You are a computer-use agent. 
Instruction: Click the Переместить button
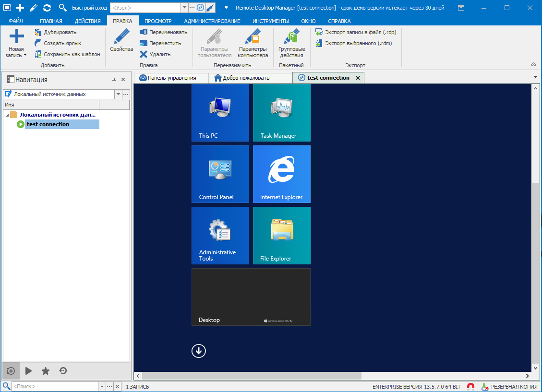[x=160, y=43]
